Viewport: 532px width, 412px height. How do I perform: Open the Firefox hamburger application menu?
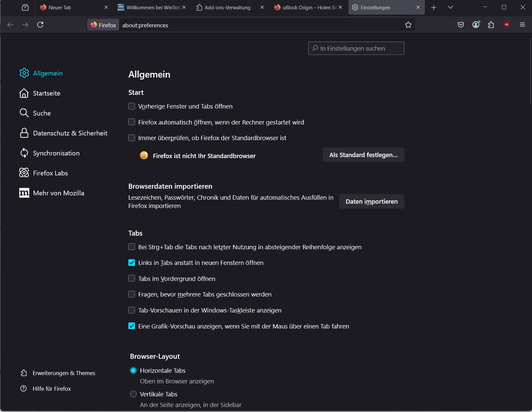click(x=522, y=25)
